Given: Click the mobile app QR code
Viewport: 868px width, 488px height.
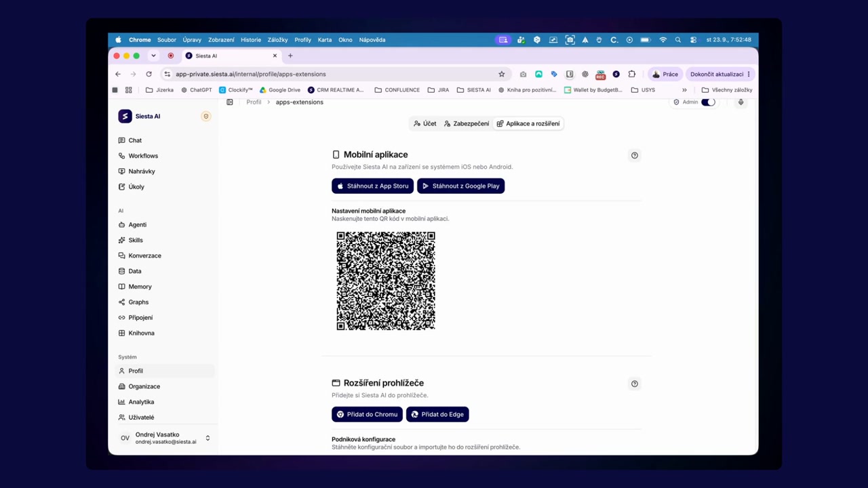Looking at the screenshot, I should click(x=386, y=281).
